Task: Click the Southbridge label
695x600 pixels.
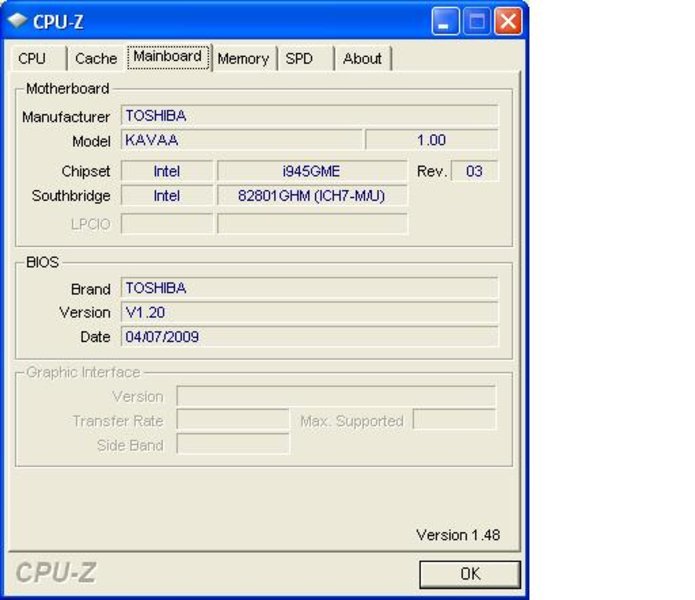Action: 71,196
